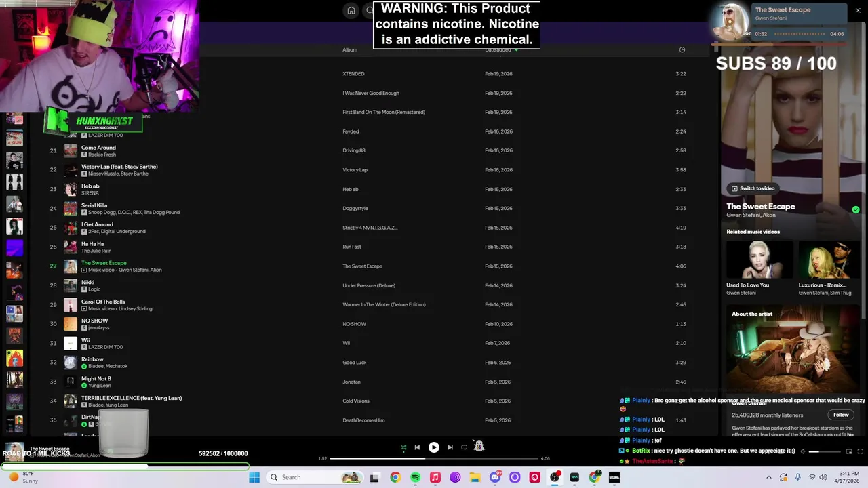Select track Ha Ha Ha
This screenshot has width=868, height=488.
pyautogui.click(x=92, y=244)
